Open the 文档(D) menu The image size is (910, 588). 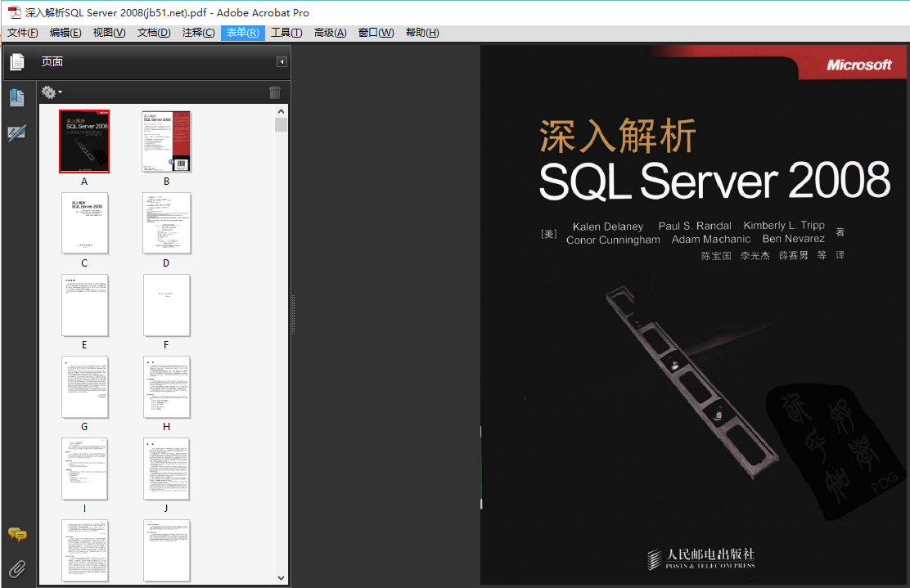tap(154, 33)
